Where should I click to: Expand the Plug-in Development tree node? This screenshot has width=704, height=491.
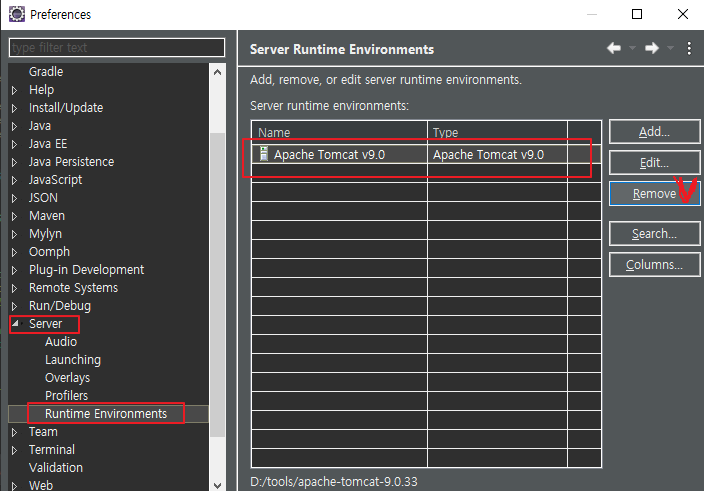click(14, 270)
